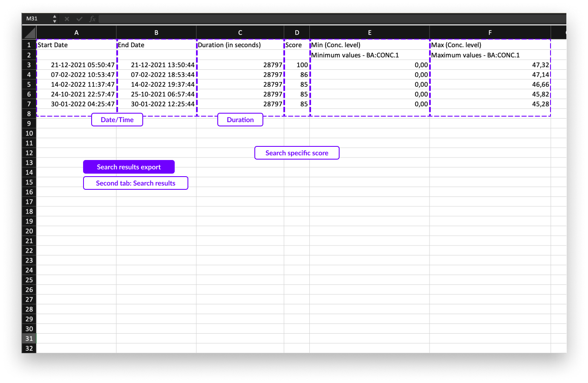Click the cancel X icon in the formula bar
Image resolution: width=588 pixels, height=383 pixels.
click(66, 19)
